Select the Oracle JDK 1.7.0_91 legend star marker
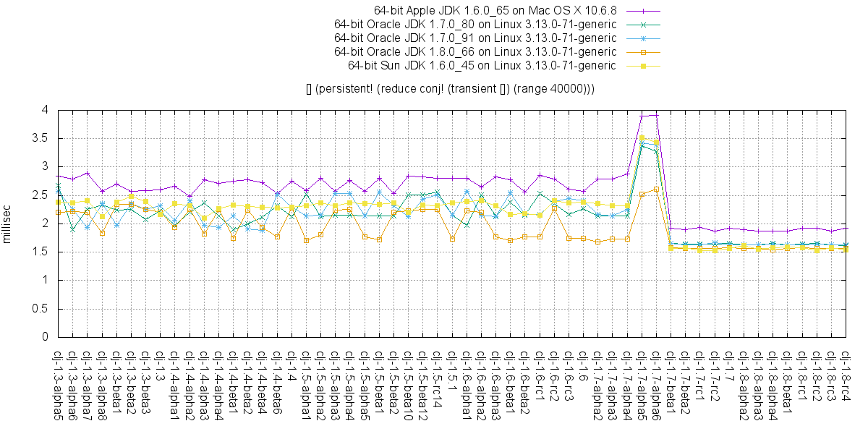868x434 pixels. (x=644, y=38)
